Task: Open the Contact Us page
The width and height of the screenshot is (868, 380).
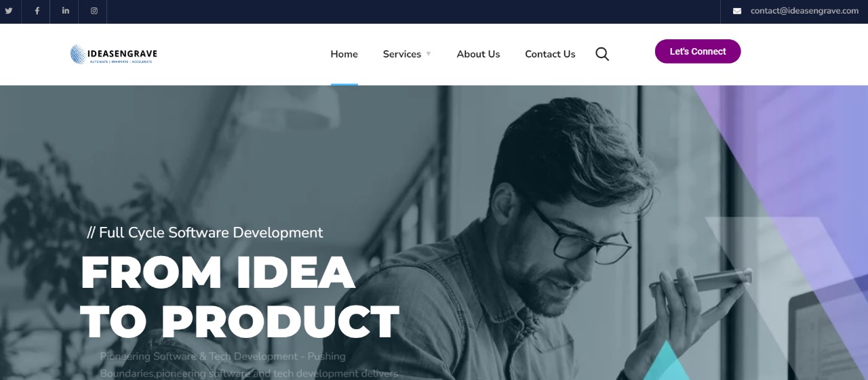Action: (x=550, y=54)
